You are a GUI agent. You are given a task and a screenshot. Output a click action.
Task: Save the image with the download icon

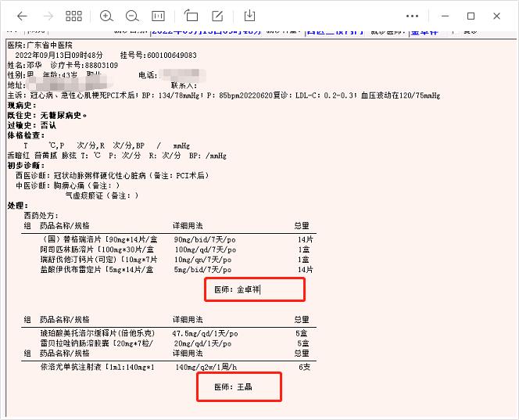click(249, 16)
